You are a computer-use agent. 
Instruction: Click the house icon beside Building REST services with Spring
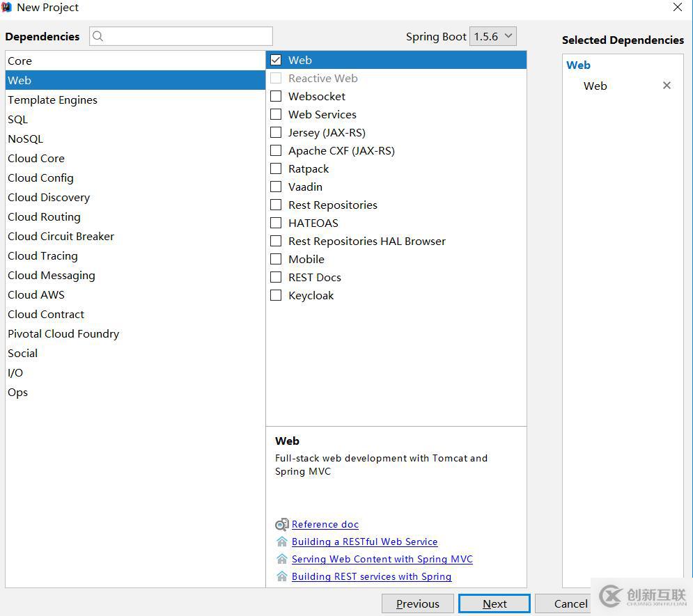click(x=282, y=576)
